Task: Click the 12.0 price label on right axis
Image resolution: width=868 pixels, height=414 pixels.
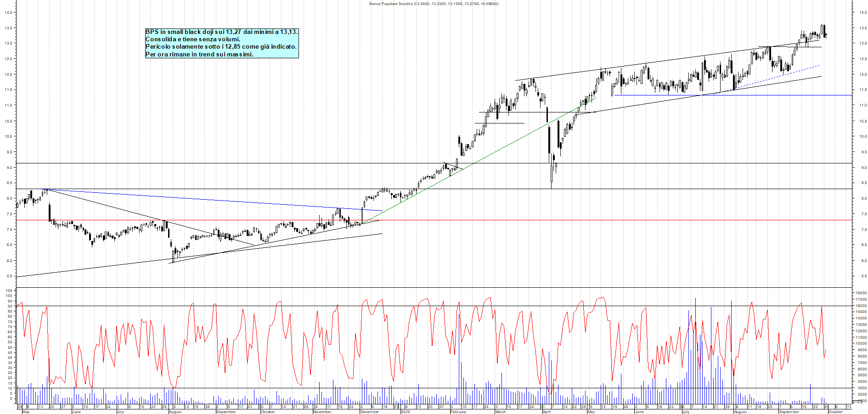Action: [x=862, y=74]
